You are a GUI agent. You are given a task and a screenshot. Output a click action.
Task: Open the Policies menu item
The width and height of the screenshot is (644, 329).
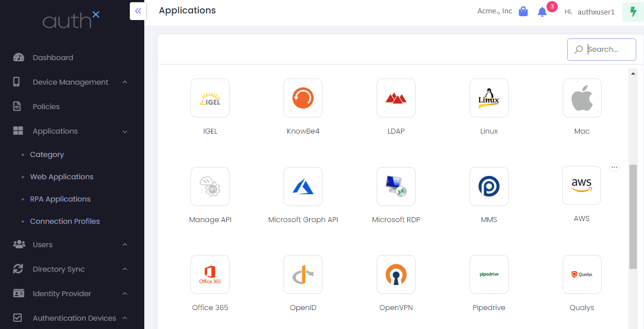(46, 106)
